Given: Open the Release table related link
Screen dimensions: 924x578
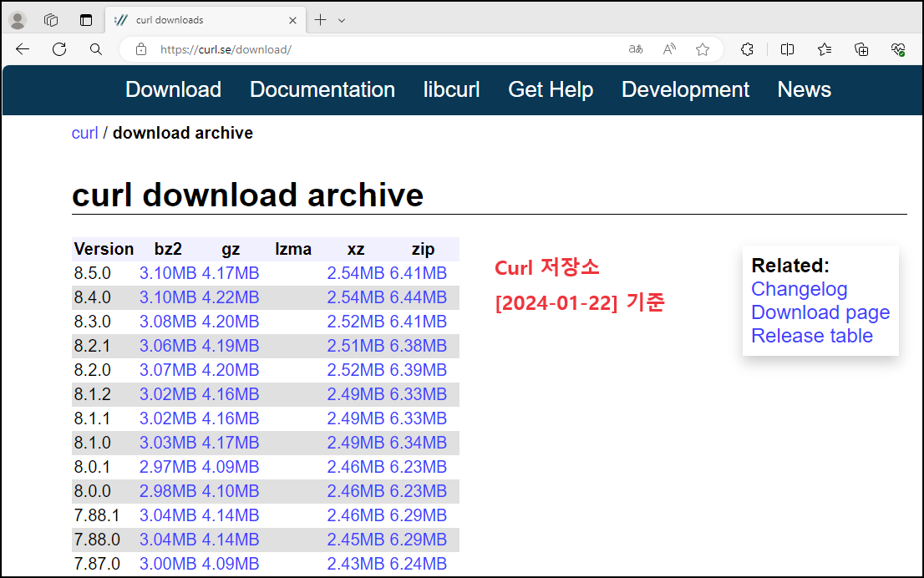Looking at the screenshot, I should coord(812,336).
